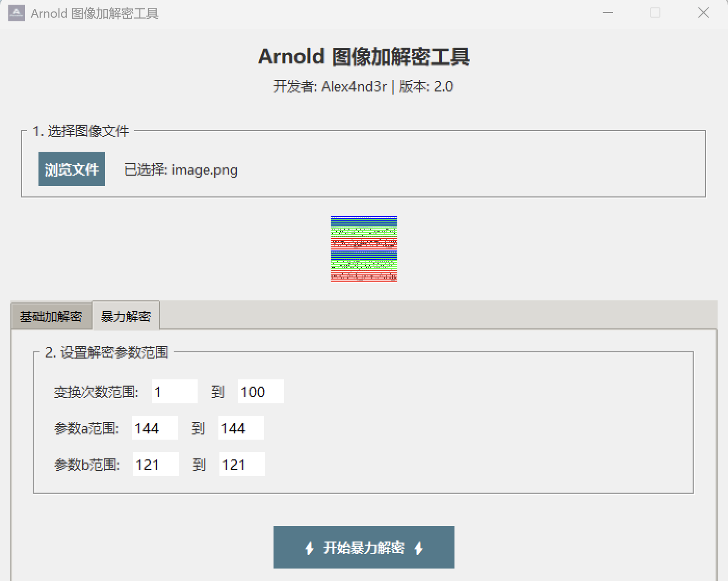Click the transform count maximum field showing 100
This screenshot has width=728, height=581.
coord(261,391)
